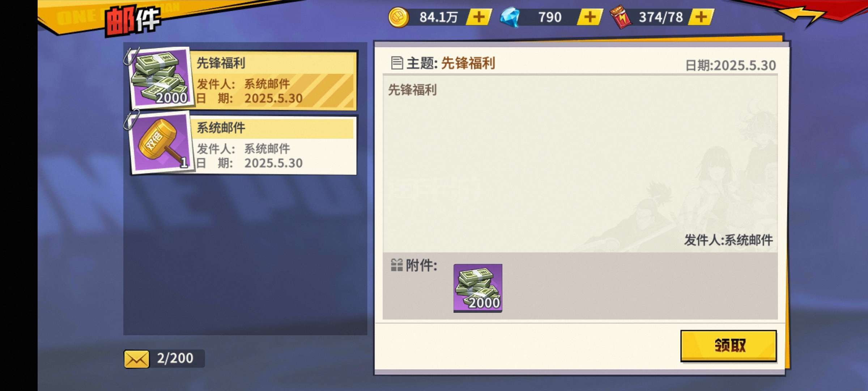Click the red stamina energy icon

click(x=621, y=17)
